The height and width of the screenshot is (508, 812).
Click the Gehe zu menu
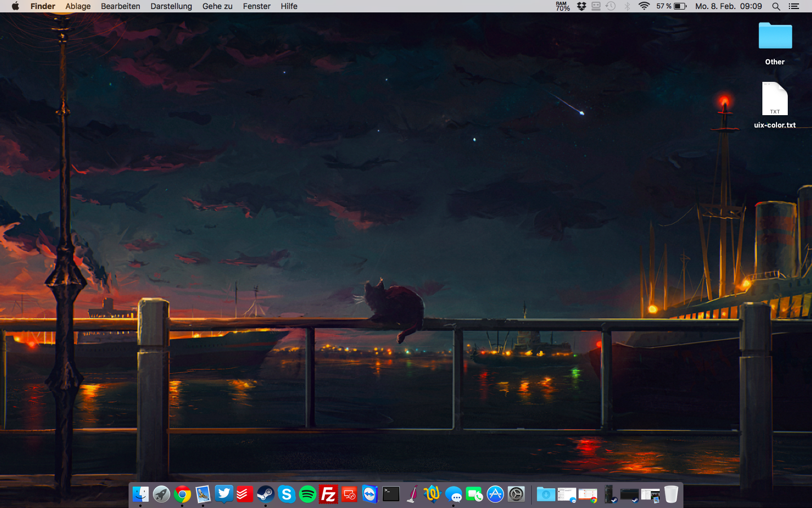click(x=217, y=6)
